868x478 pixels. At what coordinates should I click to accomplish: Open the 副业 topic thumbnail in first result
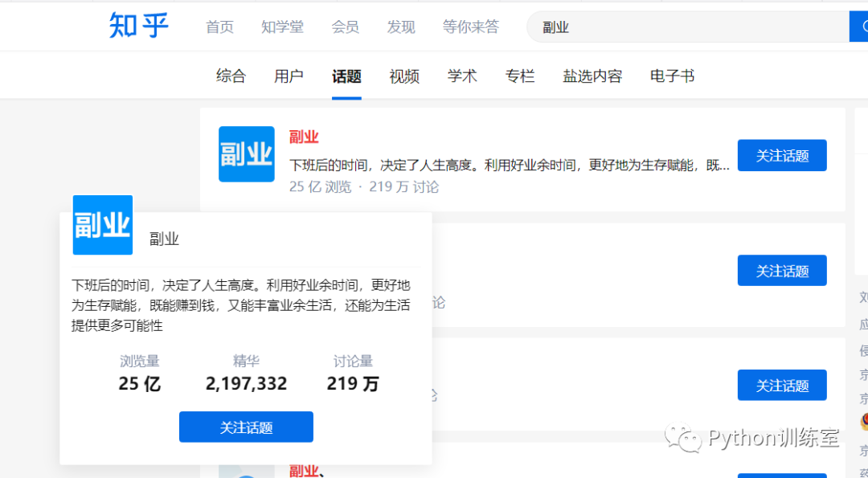point(247,153)
